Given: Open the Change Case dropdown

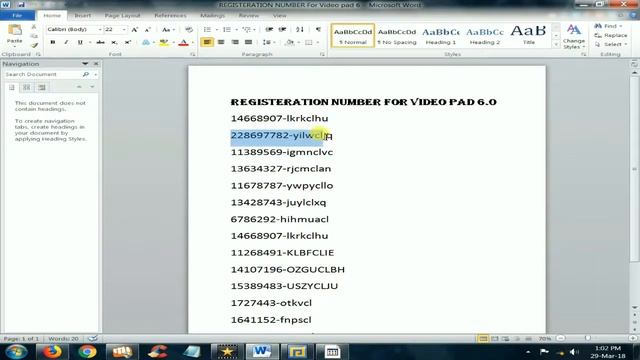Looking at the screenshot, I should tap(168, 29).
